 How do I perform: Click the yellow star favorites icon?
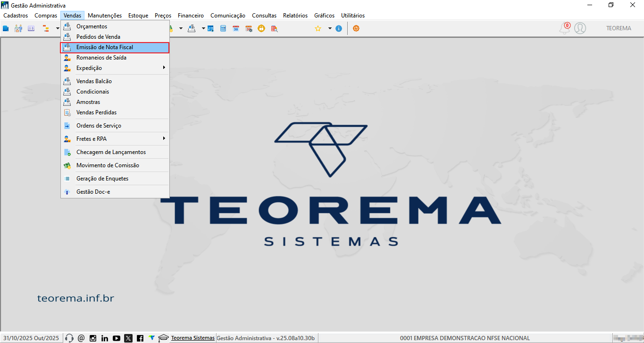click(x=318, y=28)
